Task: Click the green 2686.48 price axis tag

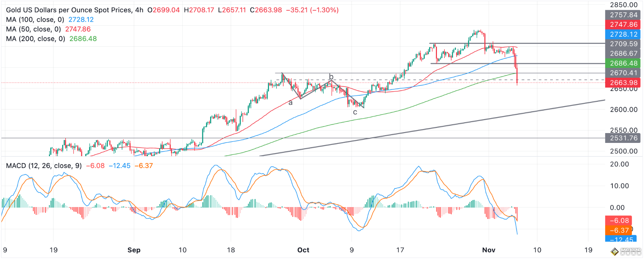Action: pos(623,63)
